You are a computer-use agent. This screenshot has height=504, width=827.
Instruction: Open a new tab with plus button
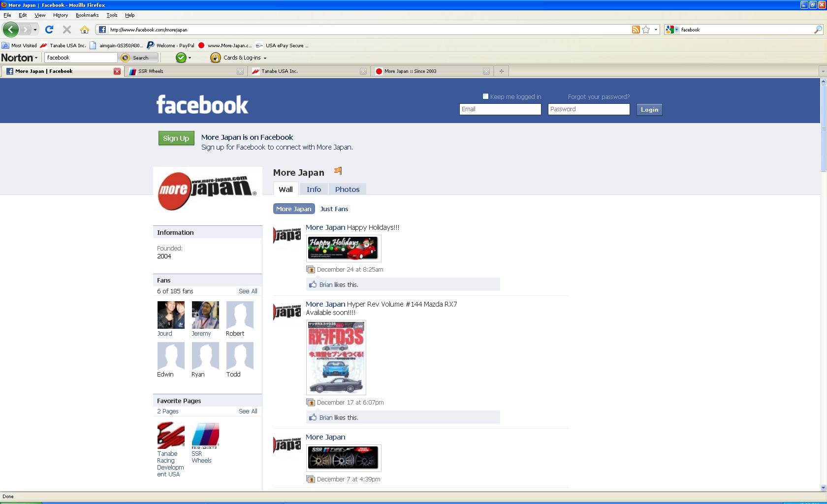[x=501, y=71]
